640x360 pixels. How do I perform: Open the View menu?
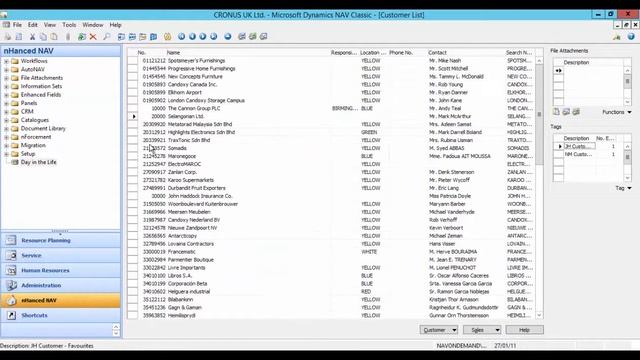pos(50,25)
